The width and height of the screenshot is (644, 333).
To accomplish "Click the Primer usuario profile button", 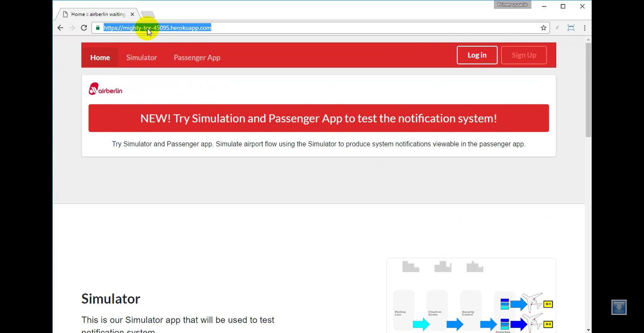I will tap(512, 5).
